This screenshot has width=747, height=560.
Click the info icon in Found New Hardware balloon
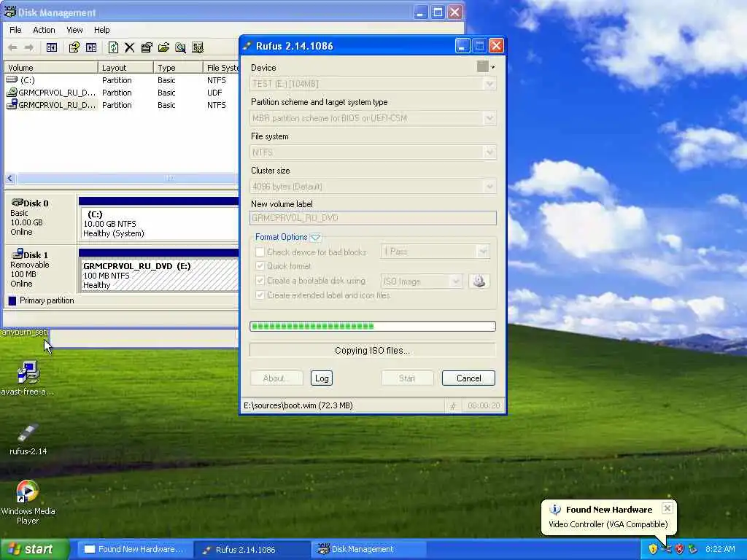pyautogui.click(x=555, y=510)
